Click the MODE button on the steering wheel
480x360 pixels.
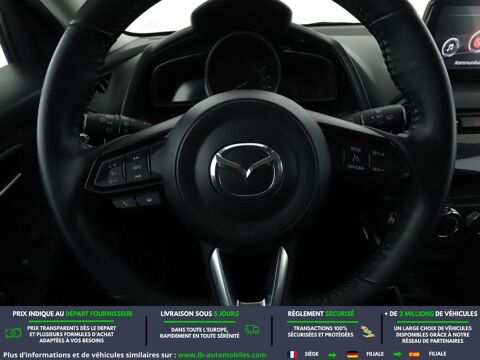click(x=355, y=150)
